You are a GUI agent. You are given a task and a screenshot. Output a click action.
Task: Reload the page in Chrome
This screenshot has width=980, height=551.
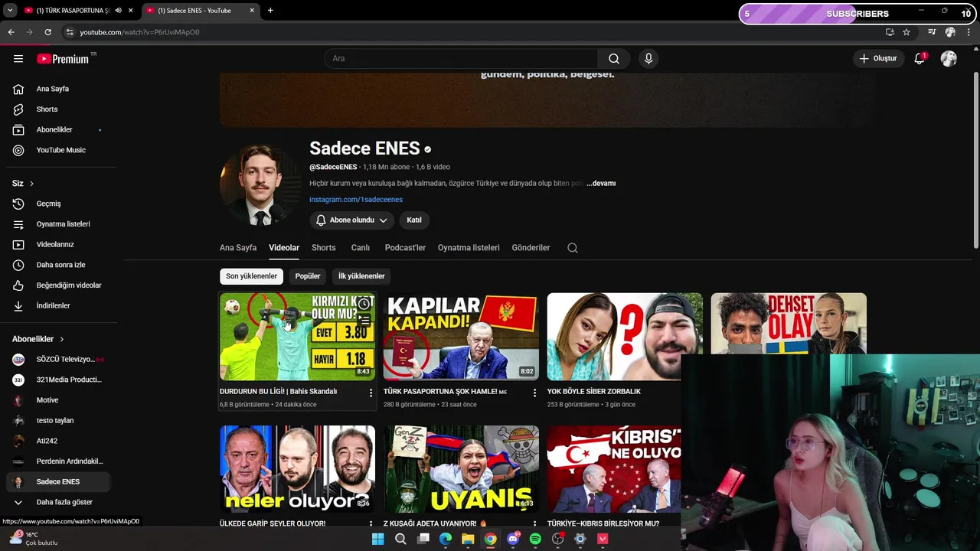[47, 32]
